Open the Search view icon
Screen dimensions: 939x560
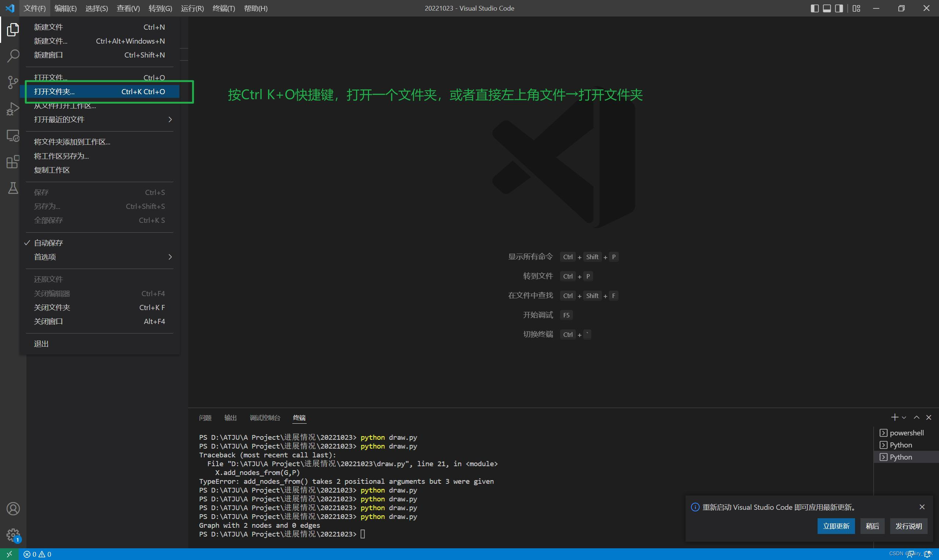pos(13,56)
